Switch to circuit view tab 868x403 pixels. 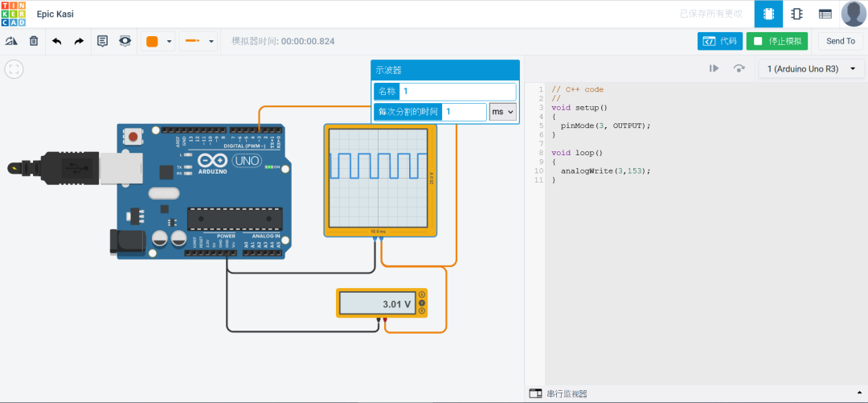click(x=768, y=14)
